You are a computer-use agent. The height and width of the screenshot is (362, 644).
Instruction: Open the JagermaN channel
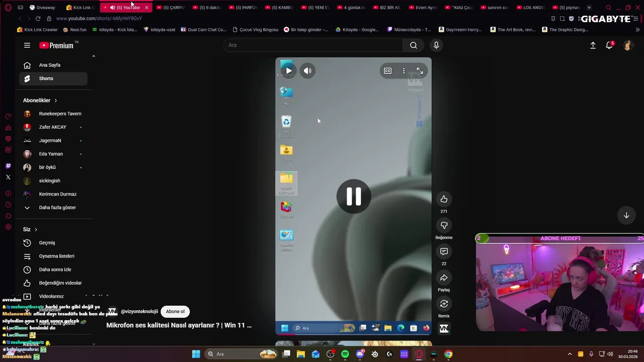[53, 140]
